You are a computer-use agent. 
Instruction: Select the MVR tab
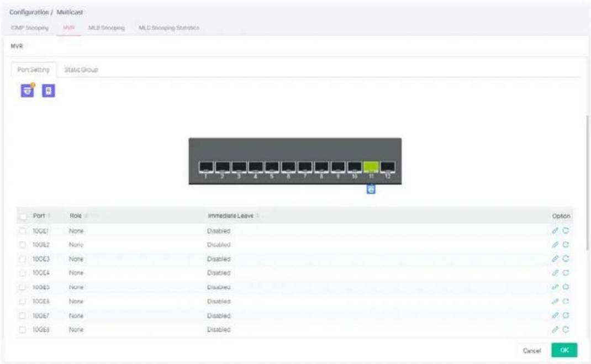tap(68, 28)
